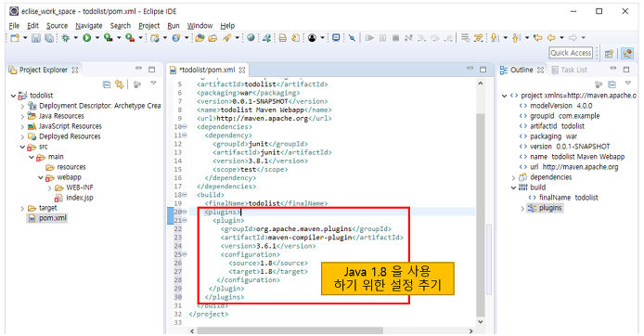Image resolution: width=644 pixels, height=336 pixels.
Task: Open the Window menu
Action: point(200,25)
